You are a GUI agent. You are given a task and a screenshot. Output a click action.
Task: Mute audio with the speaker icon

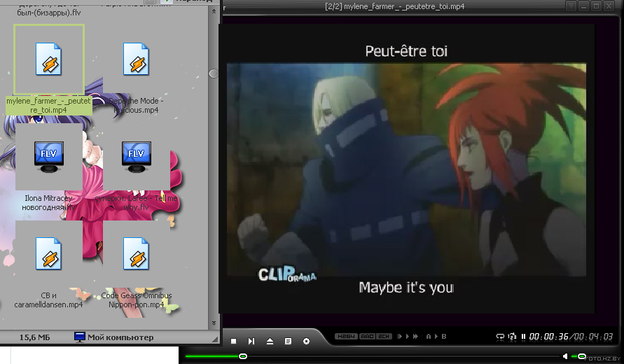565,356
